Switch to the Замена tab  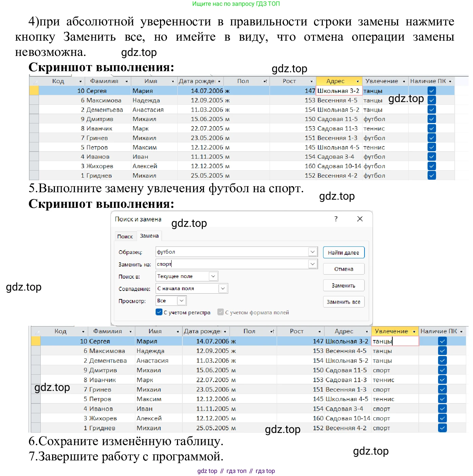click(149, 236)
